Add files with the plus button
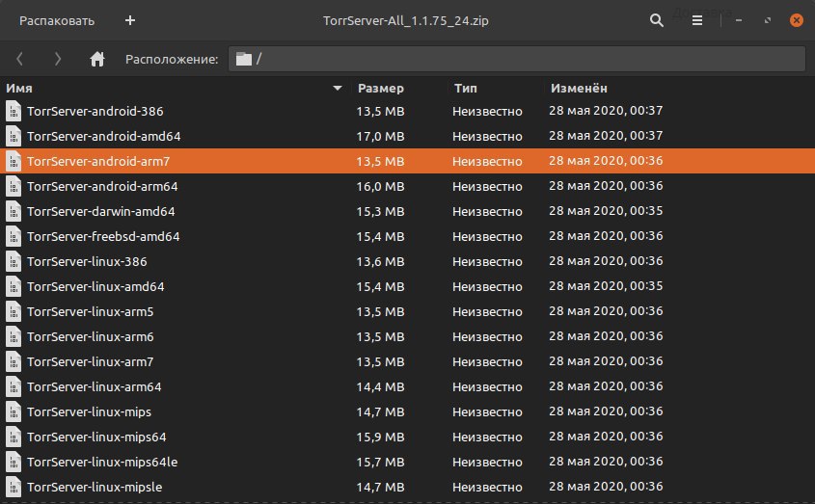This screenshot has height=504, width=815. click(x=130, y=20)
